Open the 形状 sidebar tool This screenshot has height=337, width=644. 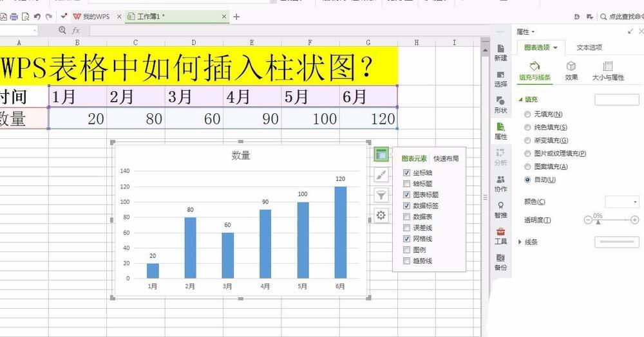(500, 105)
